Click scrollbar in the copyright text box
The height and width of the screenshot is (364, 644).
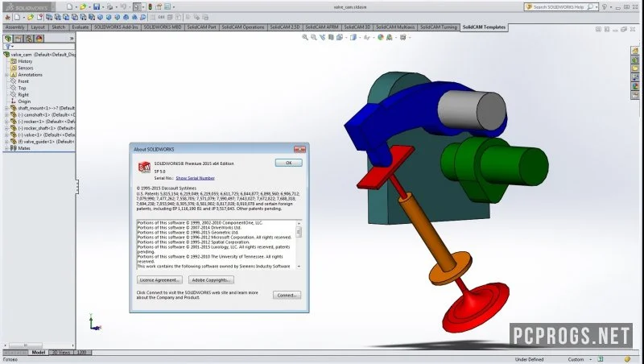coord(299,245)
